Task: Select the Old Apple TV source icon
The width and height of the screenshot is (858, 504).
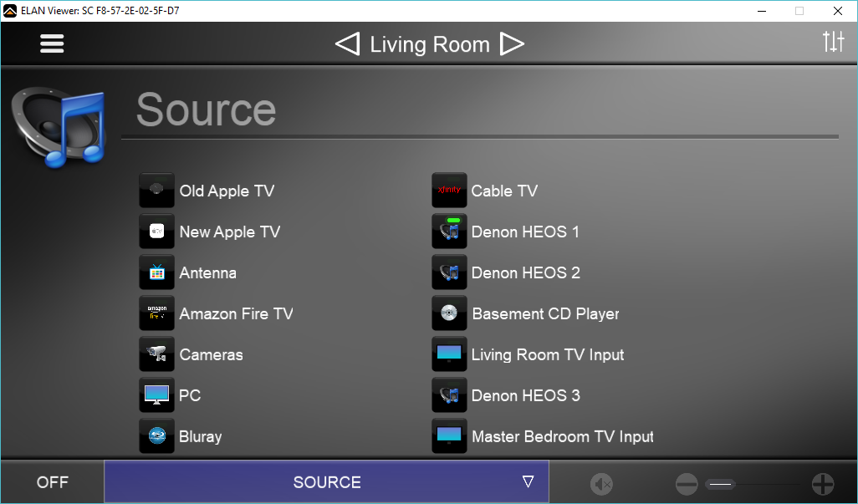Action: coord(156,191)
